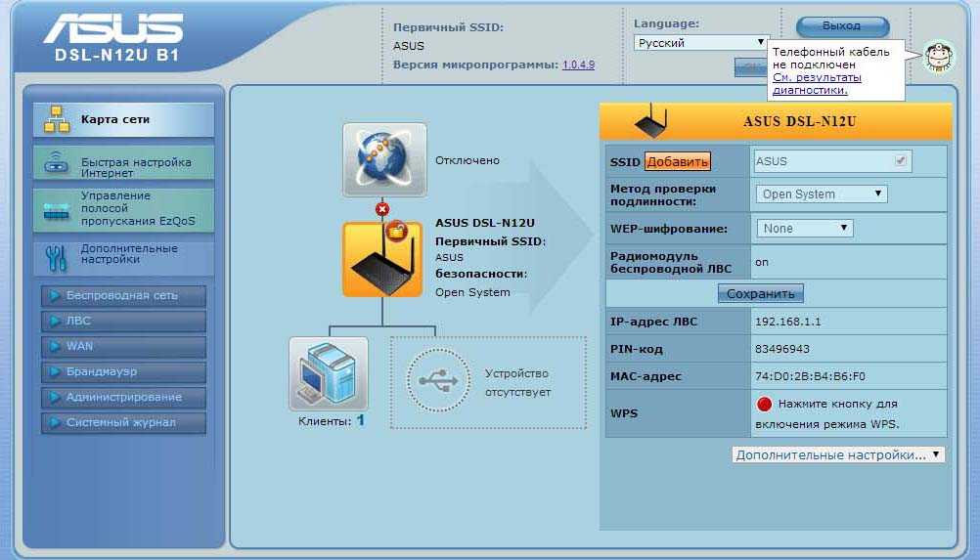Click the Сохранить button

click(760, 293)
